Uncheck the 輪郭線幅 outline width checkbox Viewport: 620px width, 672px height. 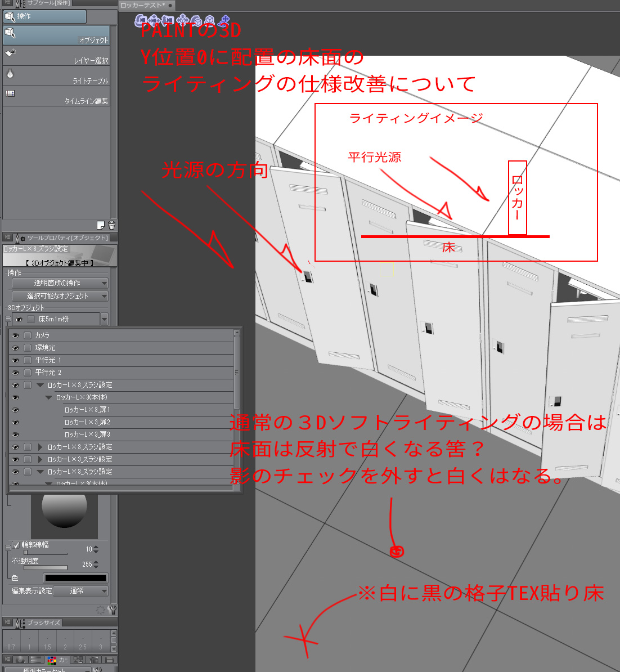(16, 545)
